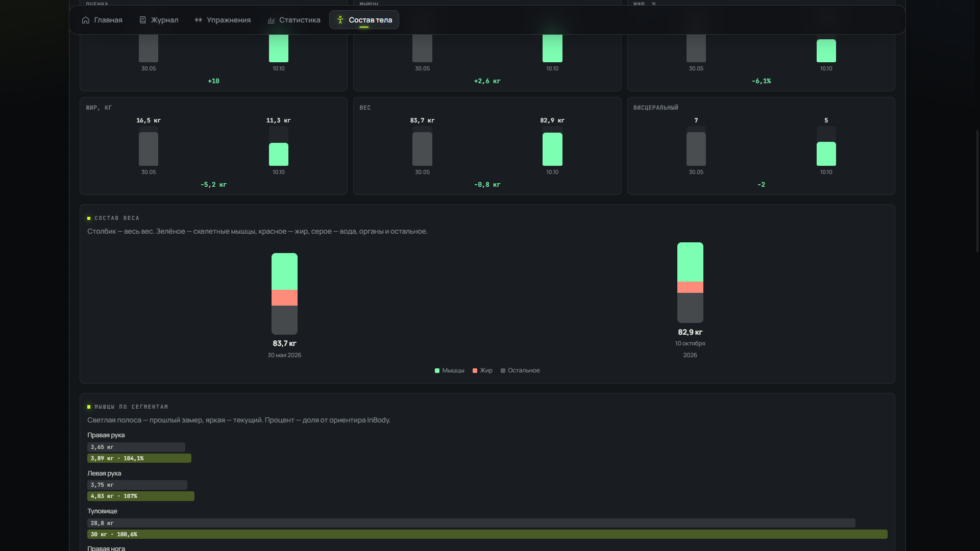
Task: Open the Статистика tab
Action: click(x=294, y=20)
